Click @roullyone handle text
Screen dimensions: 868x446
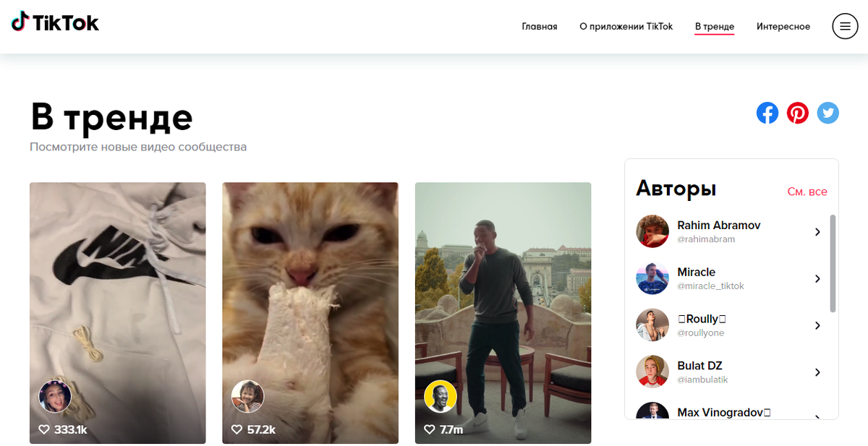[700, 333]
